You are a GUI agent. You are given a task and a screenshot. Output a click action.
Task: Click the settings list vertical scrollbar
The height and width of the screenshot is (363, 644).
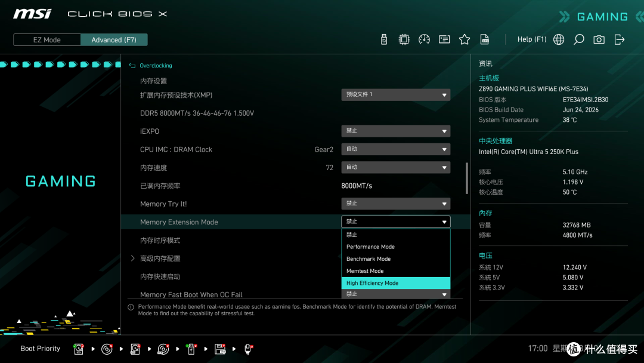point(466,178)
